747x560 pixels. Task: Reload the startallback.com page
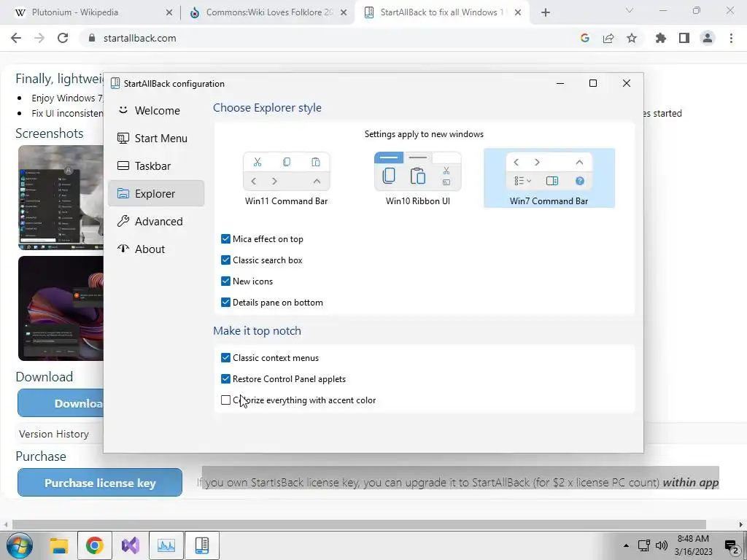(x=63, y=38)
